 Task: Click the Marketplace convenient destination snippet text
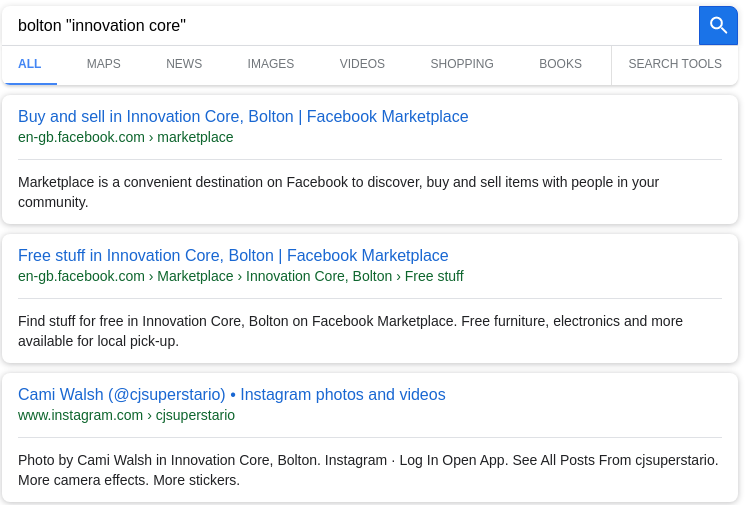(338, 192)
